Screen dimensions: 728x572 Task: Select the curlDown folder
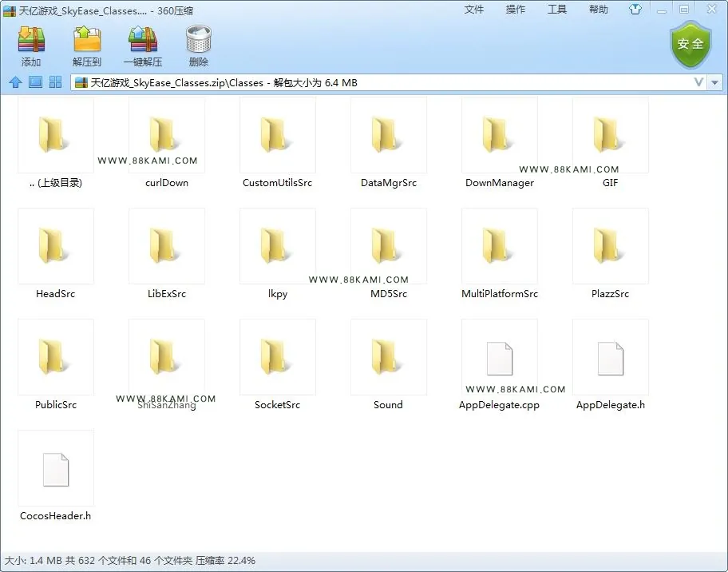pos(167,143)
